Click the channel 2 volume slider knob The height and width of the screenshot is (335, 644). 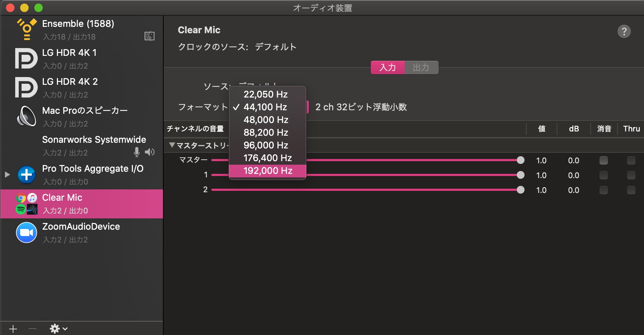pyautogui.click(x=521, y=190)
